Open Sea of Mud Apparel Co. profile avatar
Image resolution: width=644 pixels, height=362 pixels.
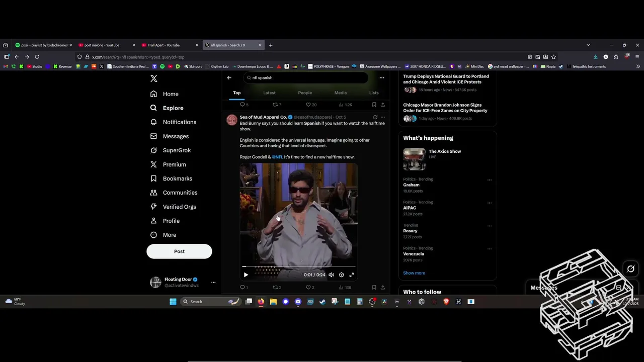(x=232, y=120)
